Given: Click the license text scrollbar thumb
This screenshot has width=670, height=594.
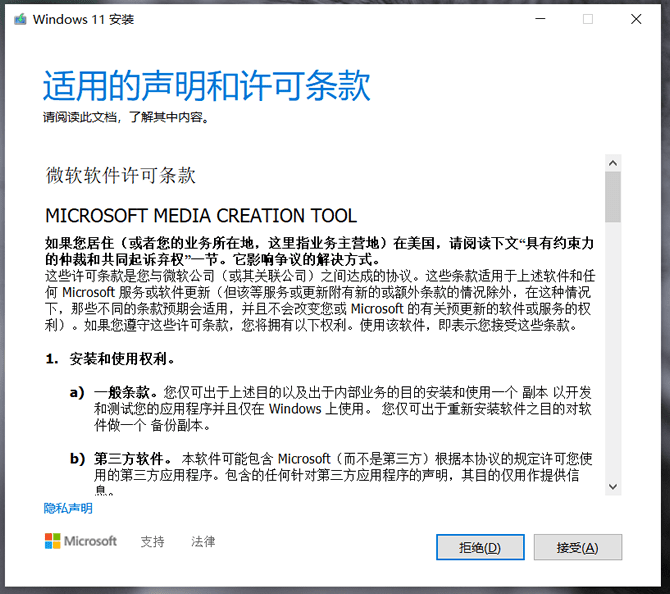Looking at the screenshot, I should click(x=613, y=197).
